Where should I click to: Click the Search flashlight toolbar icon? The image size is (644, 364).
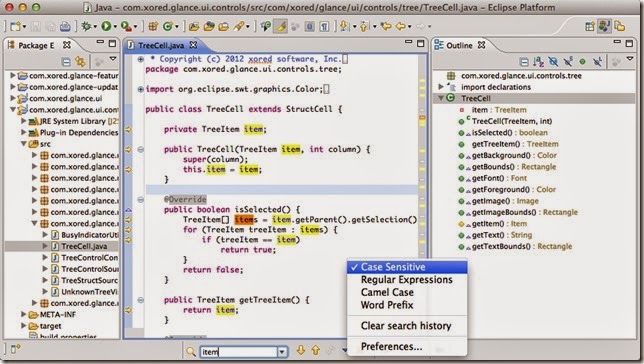pyautogui.click(x=239, y=27)
